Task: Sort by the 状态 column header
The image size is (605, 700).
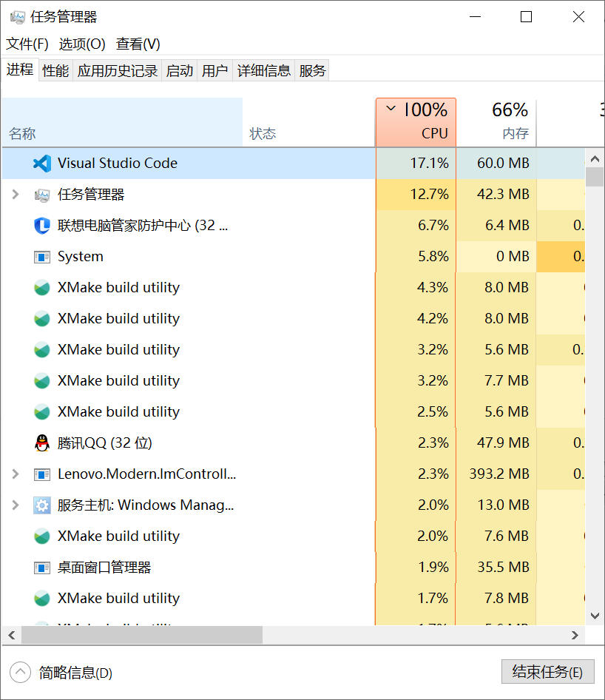Action: [308, 122]
